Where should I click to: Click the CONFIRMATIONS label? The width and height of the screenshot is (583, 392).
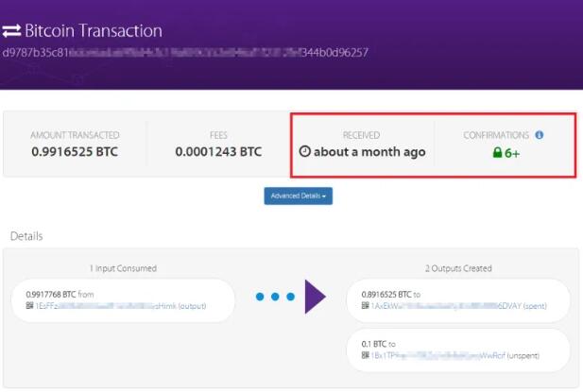[496, 135]
